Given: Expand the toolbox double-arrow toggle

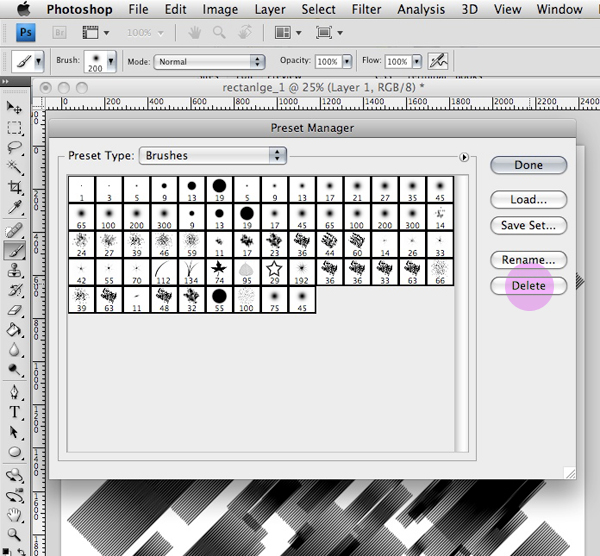Looking at the screenshot, I should (5, 82).
